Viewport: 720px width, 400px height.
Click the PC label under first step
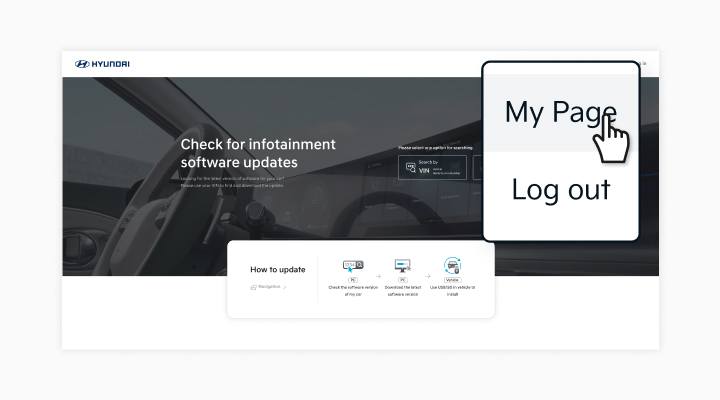point(353,280)
